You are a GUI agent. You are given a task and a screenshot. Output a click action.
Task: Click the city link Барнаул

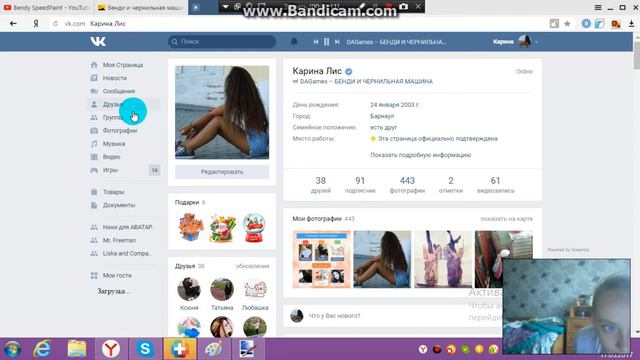coord(382,116)
